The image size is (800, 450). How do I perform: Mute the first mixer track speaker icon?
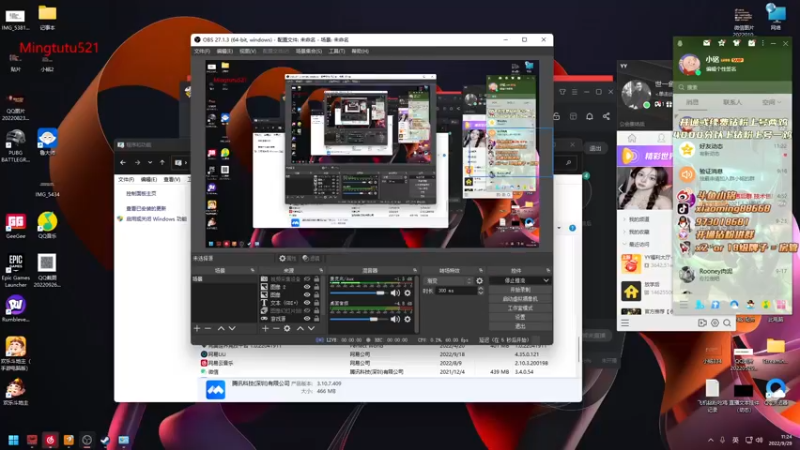[x=395, y=293]
